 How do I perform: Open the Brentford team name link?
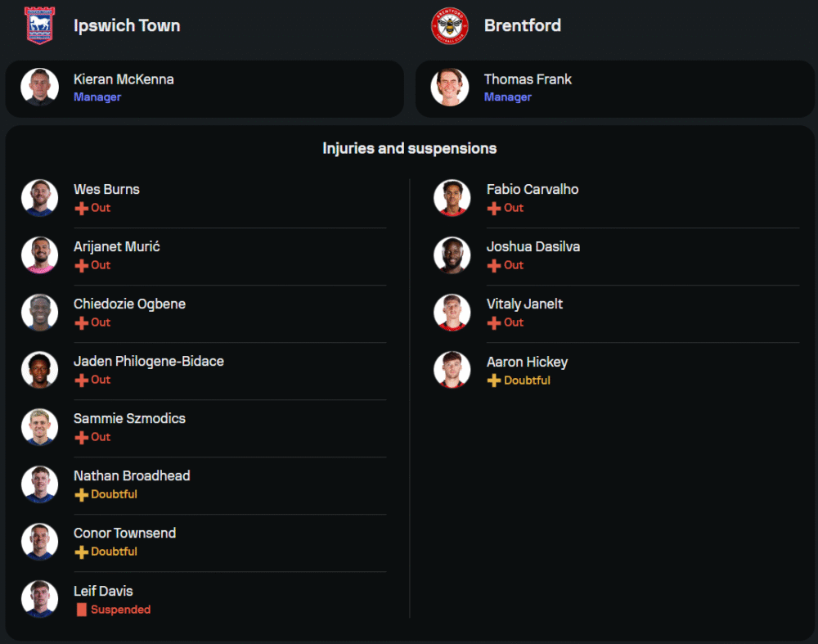click(x=523, y=25)
